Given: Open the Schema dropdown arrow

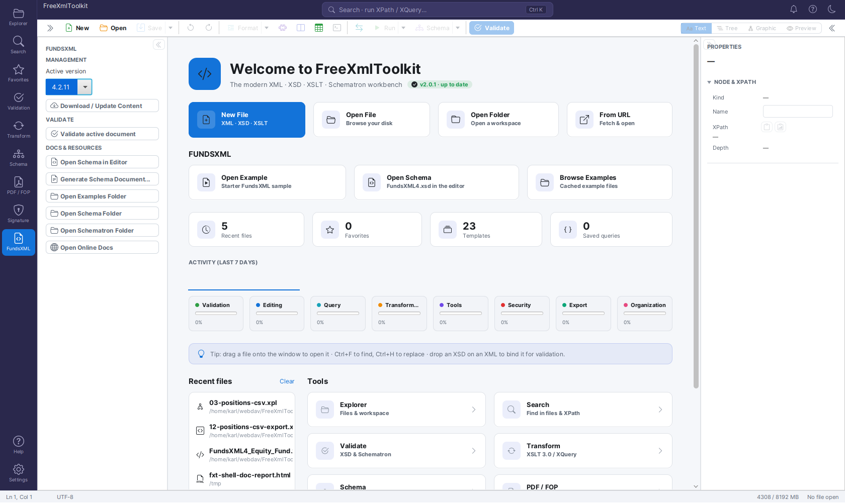Looking at the screenshot, I should coord(458,28).
